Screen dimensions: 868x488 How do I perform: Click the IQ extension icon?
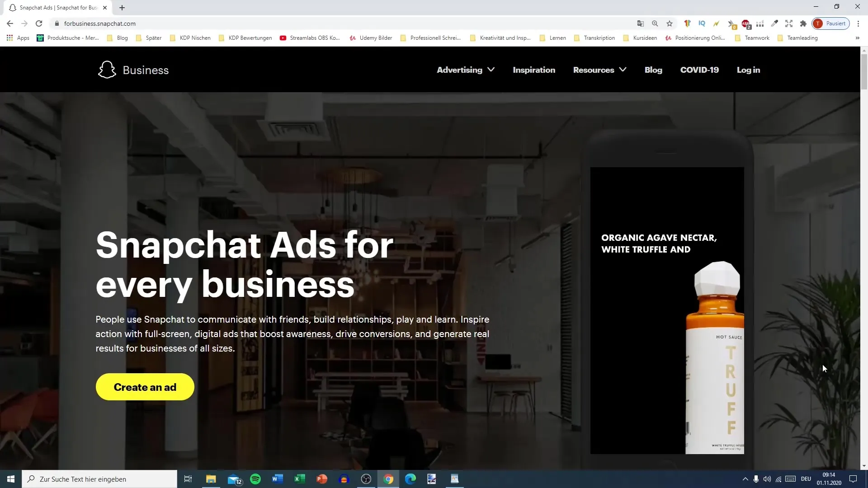702,23
